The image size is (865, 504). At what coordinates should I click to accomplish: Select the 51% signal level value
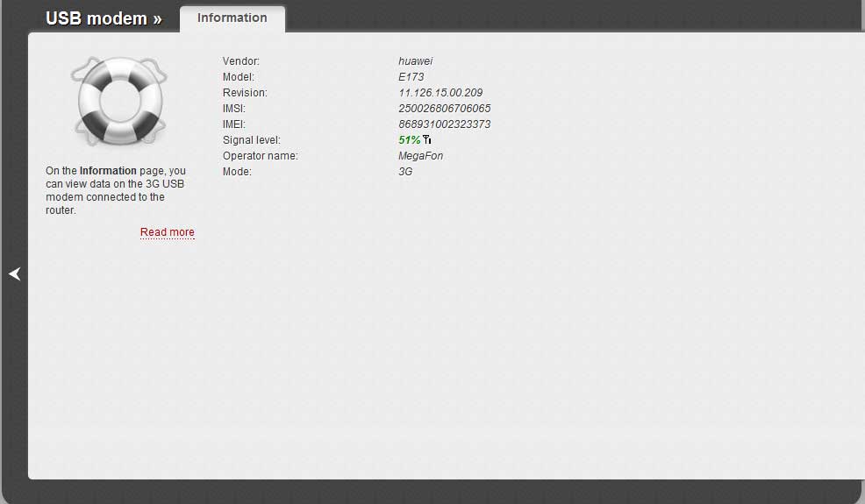coord(410,140)
